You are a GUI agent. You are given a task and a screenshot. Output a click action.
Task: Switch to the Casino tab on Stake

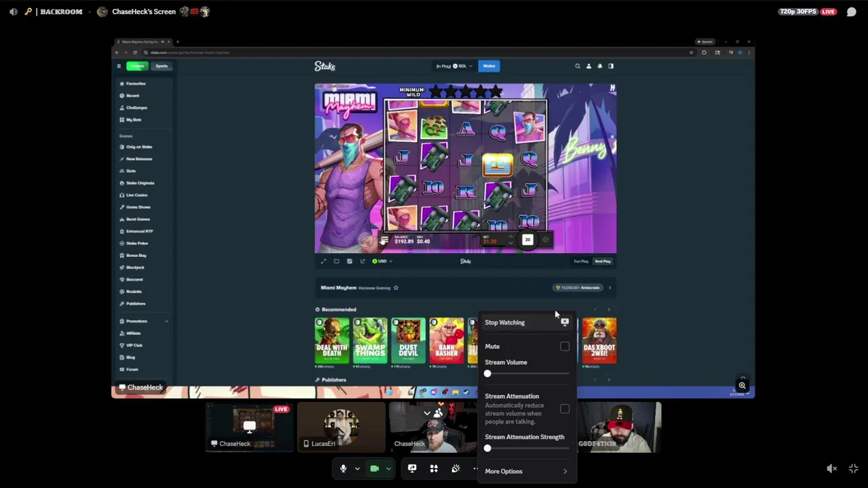(x=138, y=66)
